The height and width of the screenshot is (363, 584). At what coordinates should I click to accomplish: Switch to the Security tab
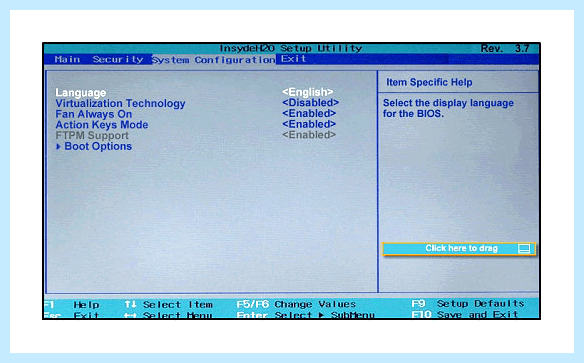[118, 59]
